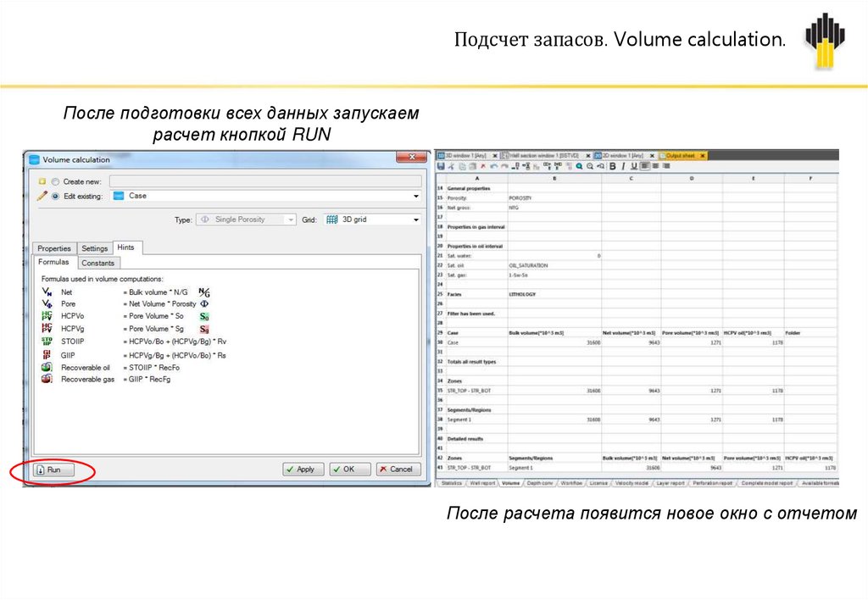The image size is (868, 600).
Task: Switch to the Well section window 1 tab
Action: point(545,156)
